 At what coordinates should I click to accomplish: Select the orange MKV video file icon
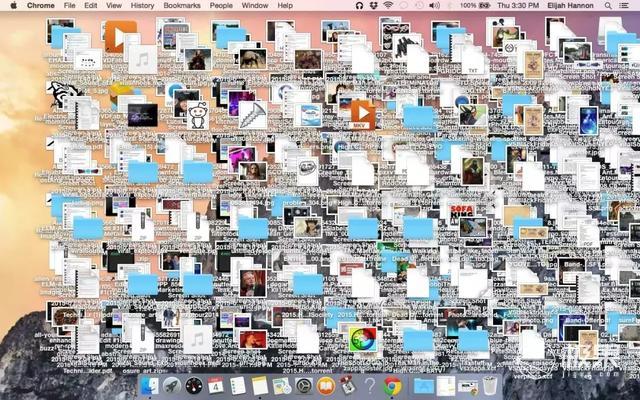tap(362, 115)
